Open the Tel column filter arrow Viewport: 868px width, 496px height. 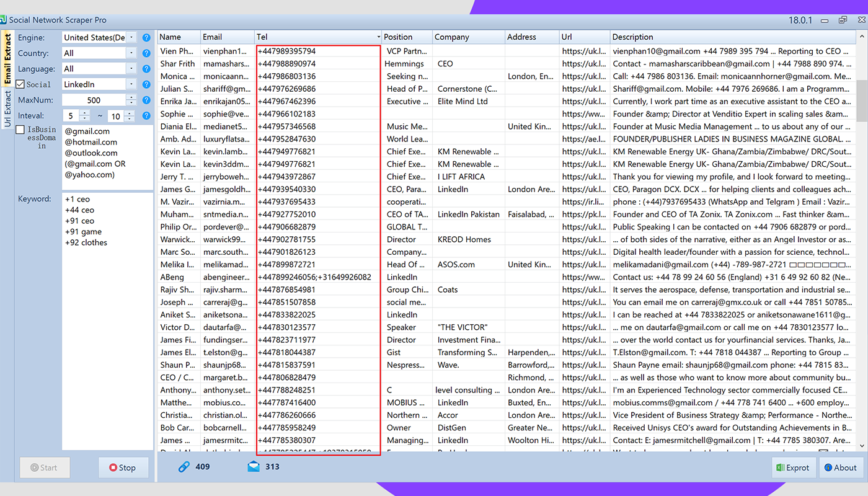tap(378, 37)
